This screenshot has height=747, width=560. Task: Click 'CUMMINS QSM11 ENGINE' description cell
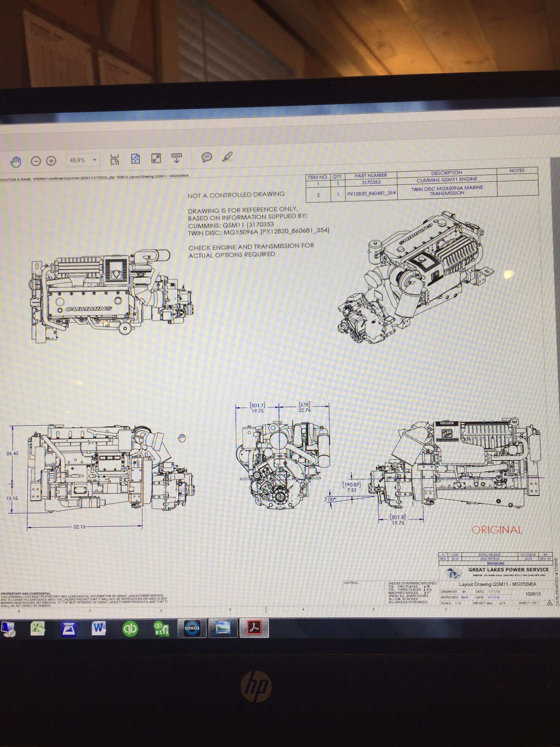[x=447, y=180]
